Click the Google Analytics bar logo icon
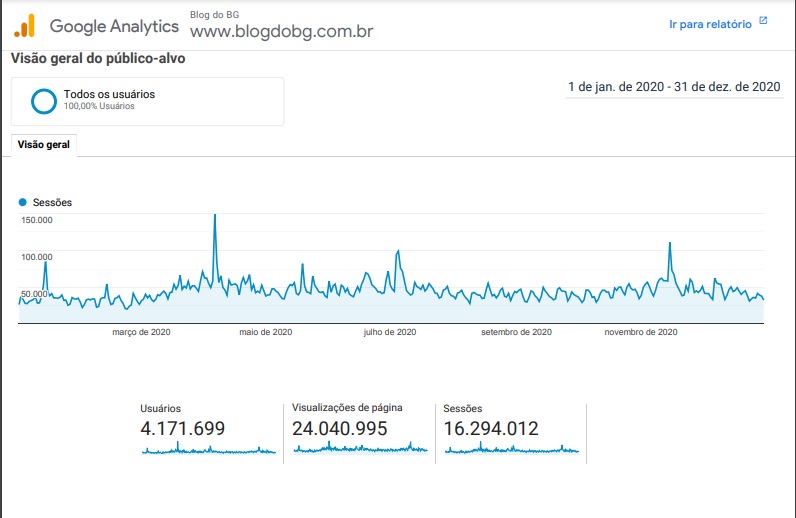Image resolution: width=796 pixels, height=518 pixels. point(24,26)
